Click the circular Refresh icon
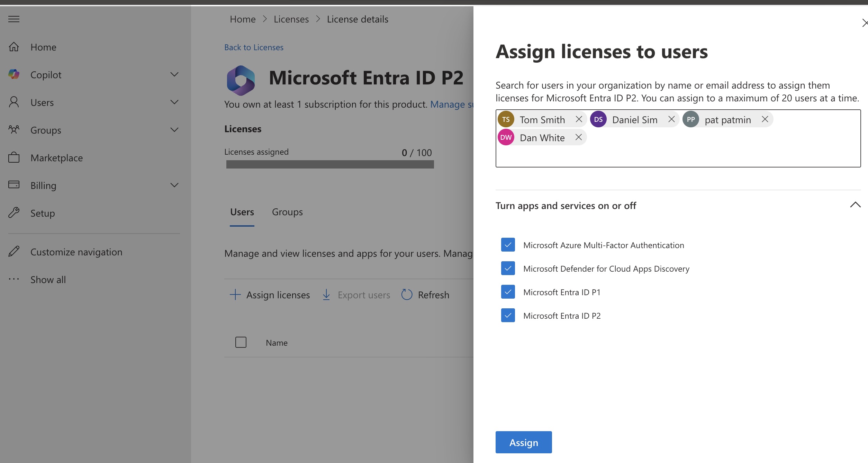This screenshot has width=868, height=463. pyautogui.click(x=407, y=294)
